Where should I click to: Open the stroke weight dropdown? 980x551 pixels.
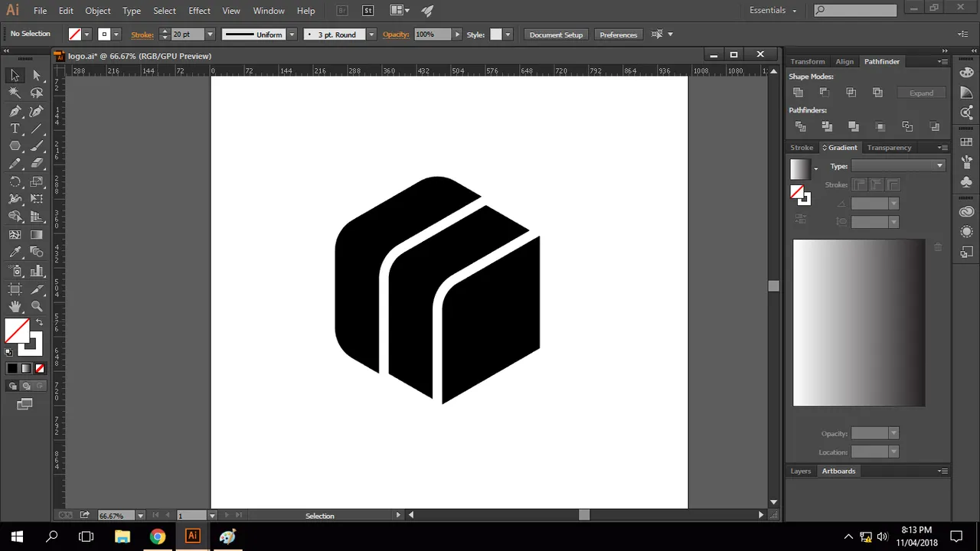(x=209, y=34)
